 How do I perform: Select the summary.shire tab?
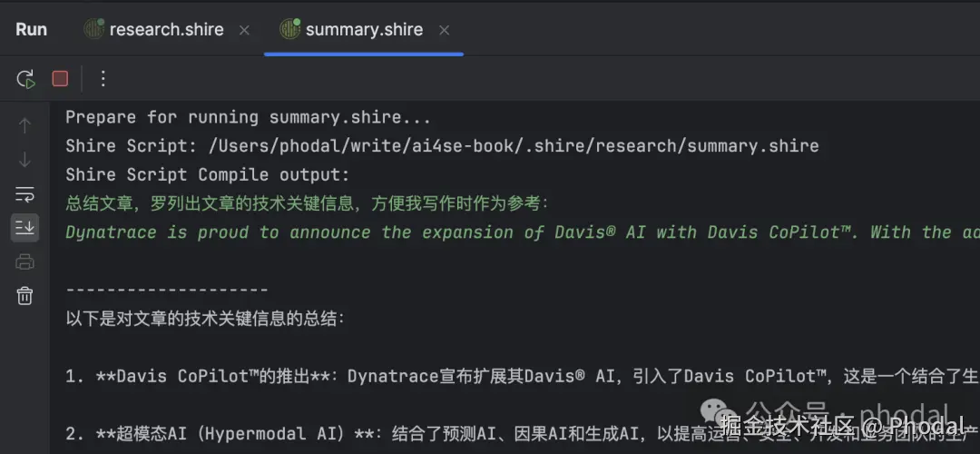(x=364, y=29)
